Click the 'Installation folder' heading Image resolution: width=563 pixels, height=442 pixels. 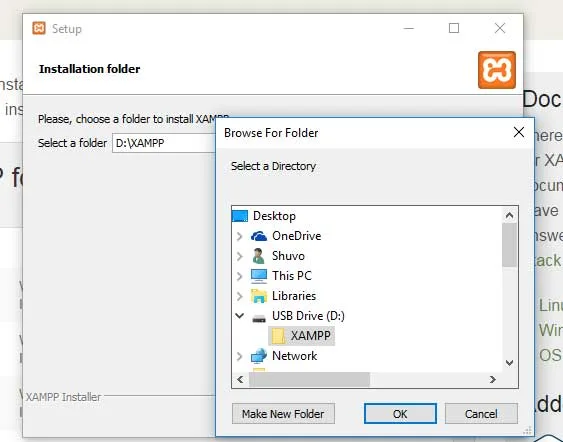click(89, 69)
